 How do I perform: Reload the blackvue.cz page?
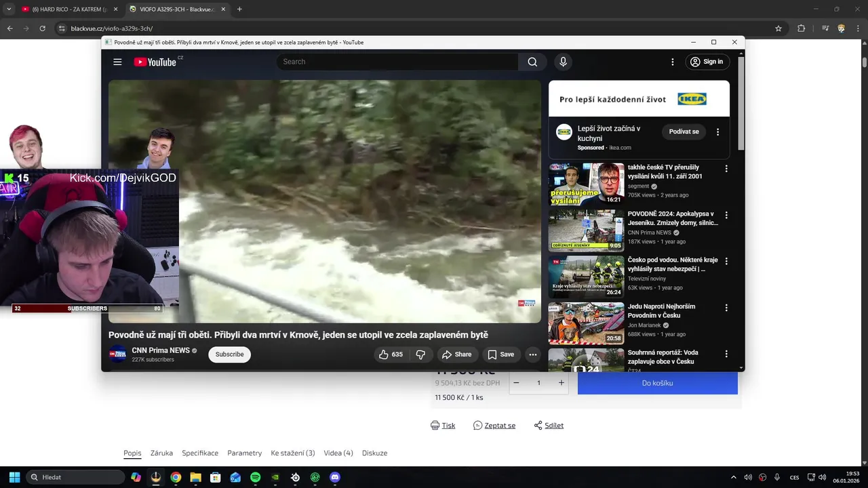coord(42,28)
